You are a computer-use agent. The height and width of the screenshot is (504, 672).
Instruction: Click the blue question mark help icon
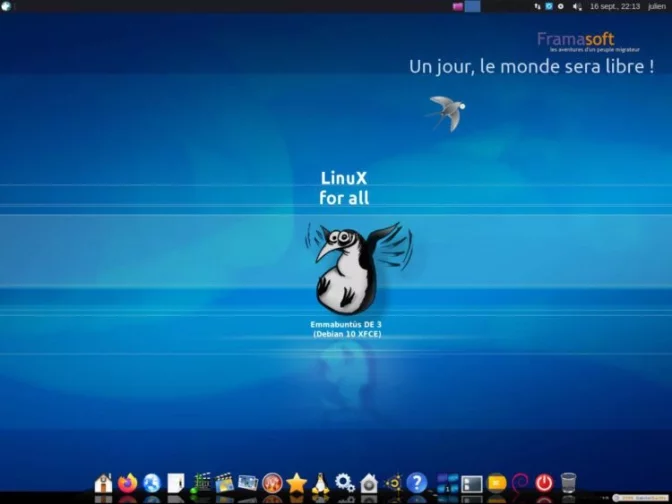coord(417,484)
